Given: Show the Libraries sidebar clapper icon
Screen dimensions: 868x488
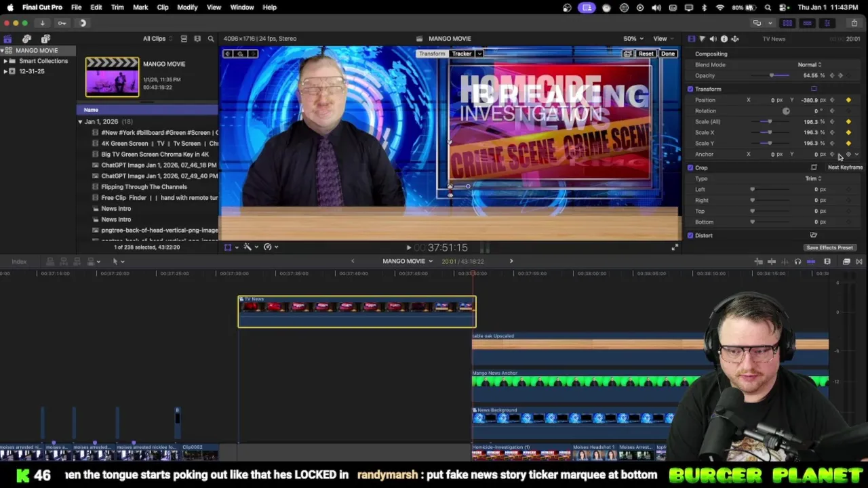Looking at the screenshot, I should pyautogui.click(x=7, y=39).
